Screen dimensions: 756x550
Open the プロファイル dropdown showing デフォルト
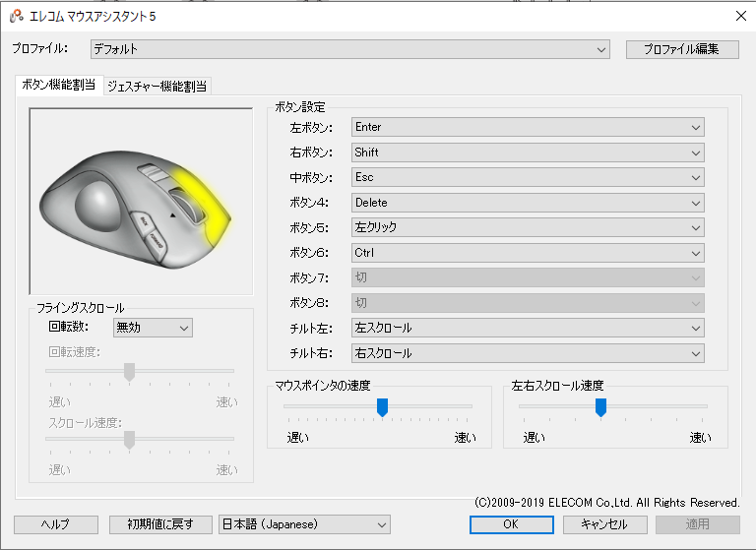pyautogui.click(x=350, y=49)
